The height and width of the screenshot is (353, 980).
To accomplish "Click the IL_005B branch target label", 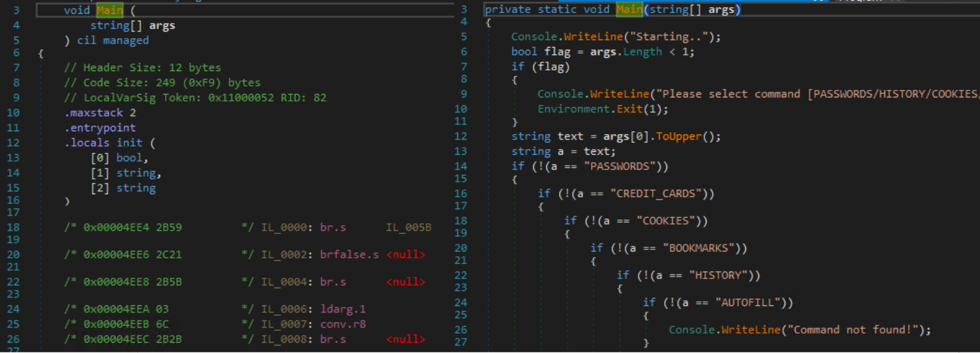I will click(x=408, y=226).
